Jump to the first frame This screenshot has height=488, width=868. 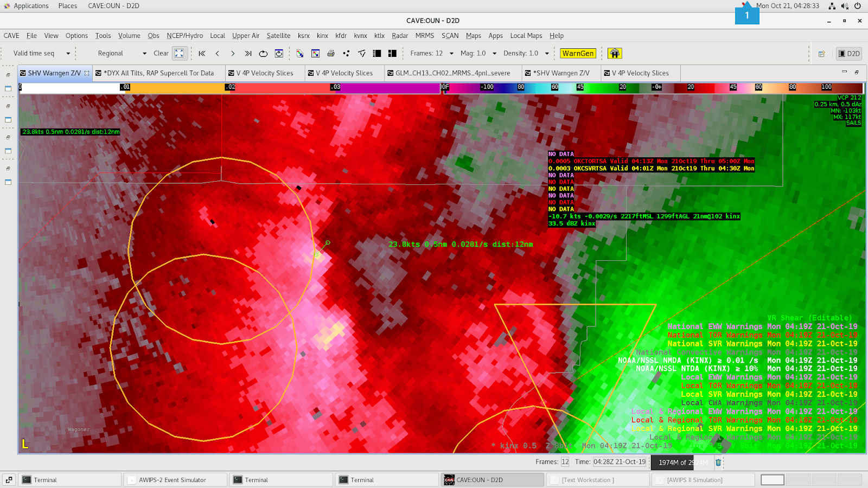coord(202,53)
